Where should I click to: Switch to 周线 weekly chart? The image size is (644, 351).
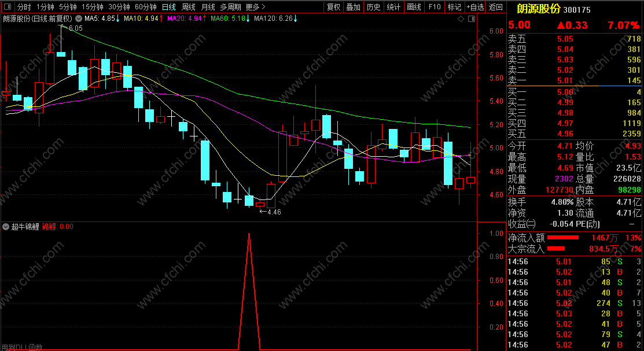point(189,7)
